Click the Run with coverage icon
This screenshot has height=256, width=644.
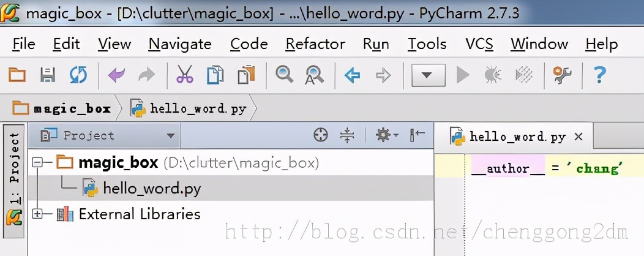click(x=524, y=75)
